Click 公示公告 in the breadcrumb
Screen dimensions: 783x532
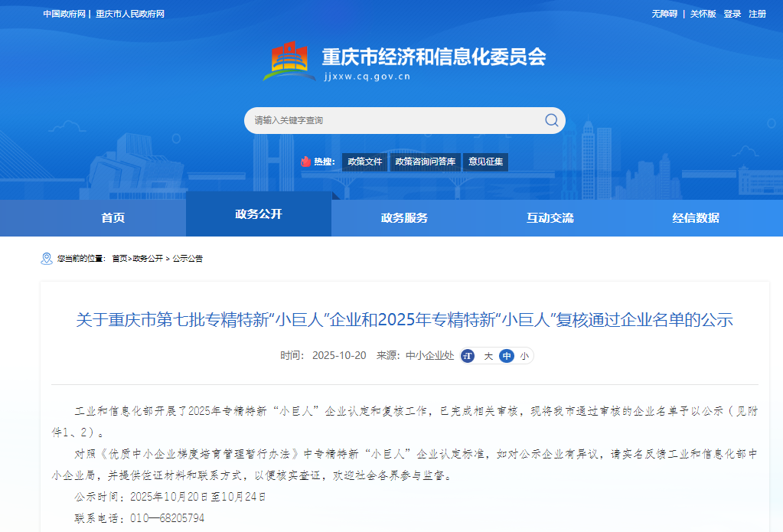[x=188, y=259]
